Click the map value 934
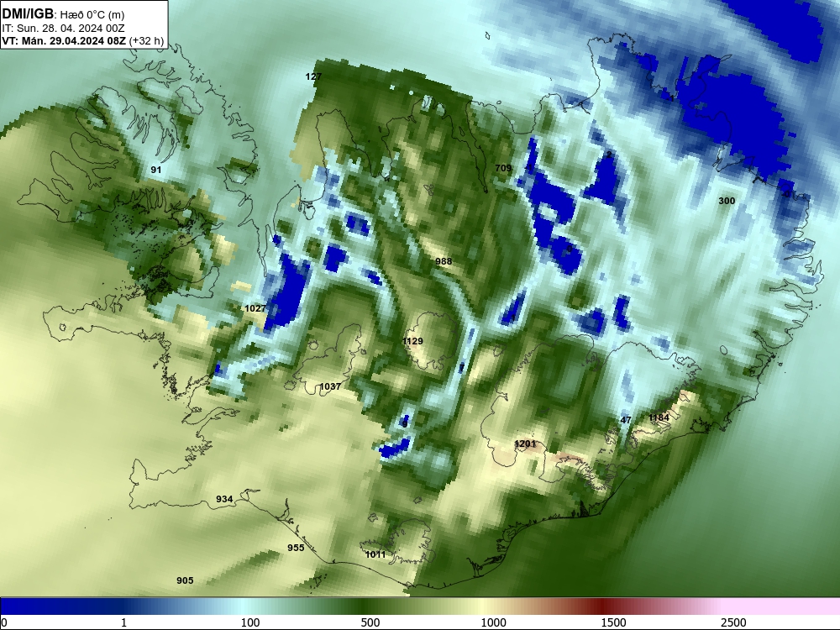 pos(224,499)
